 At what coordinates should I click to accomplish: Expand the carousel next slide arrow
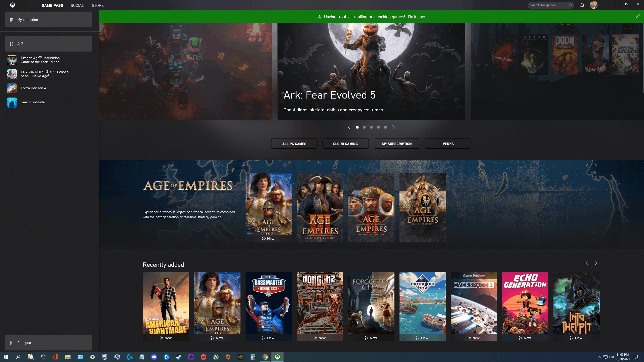click(393, 127)
